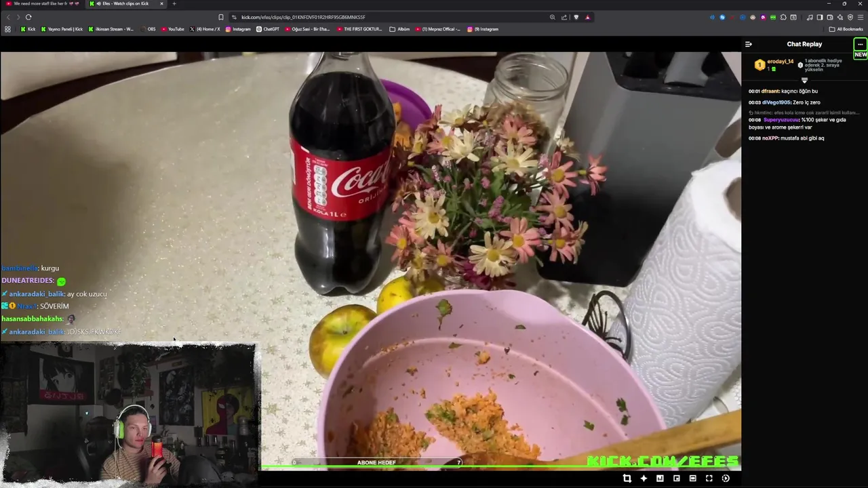Click the reply preview 'hkmtinc' message
The image size is (868, 488).
click(x=804, y=113)
